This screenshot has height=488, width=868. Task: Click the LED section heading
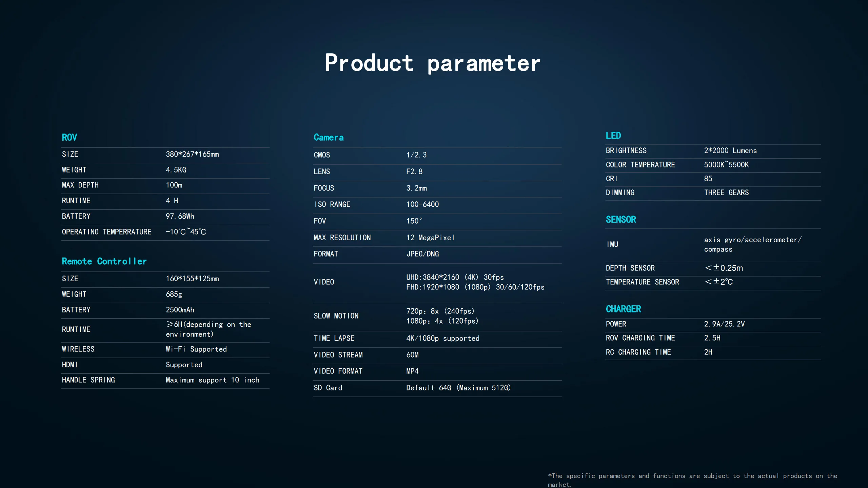click(613, 136)
